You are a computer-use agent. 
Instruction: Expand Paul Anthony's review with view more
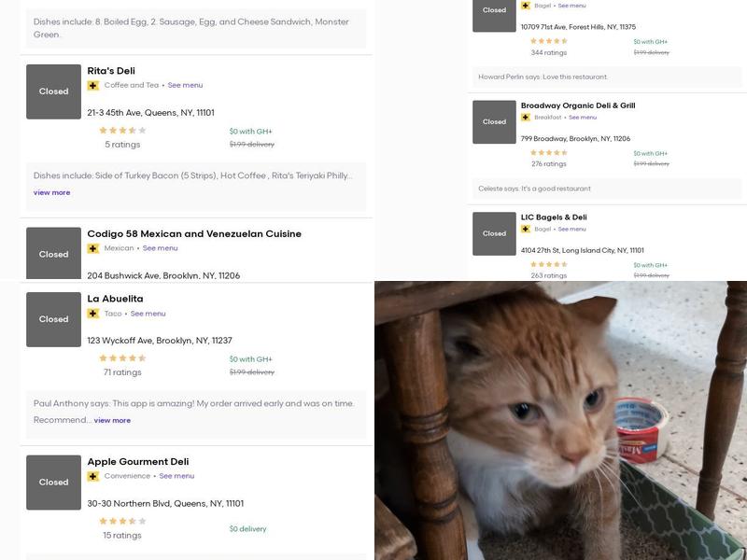click(112, 420)
